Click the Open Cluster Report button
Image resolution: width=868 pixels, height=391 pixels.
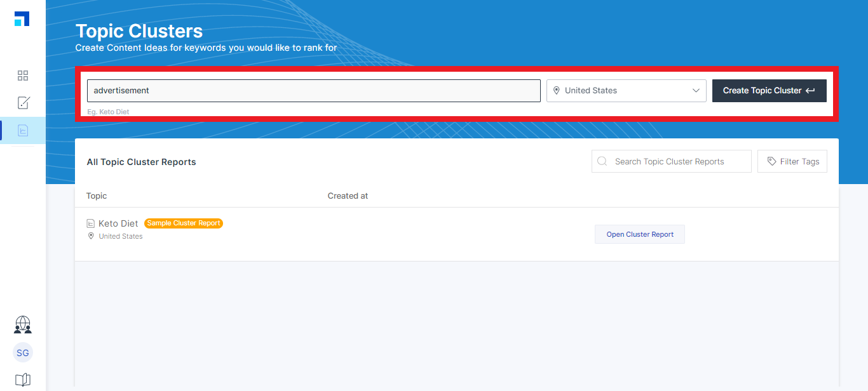click(639, 234)
